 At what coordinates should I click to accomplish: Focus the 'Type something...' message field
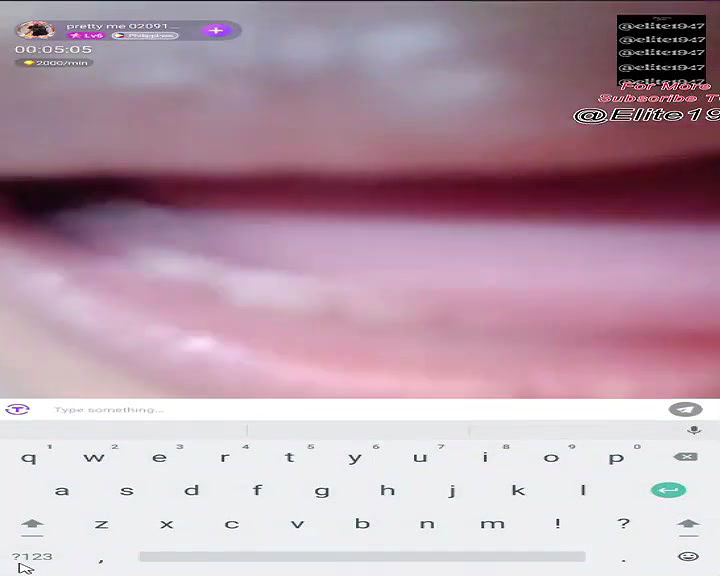[350, 410]
